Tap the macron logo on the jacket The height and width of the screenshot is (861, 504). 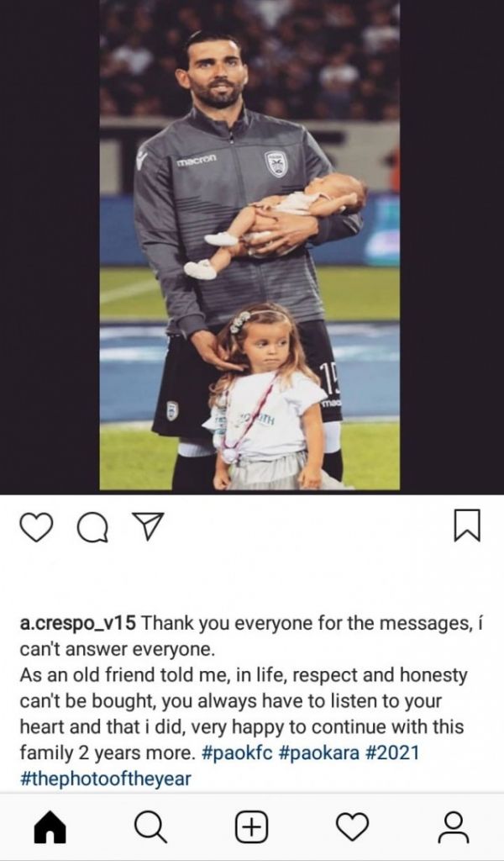tap(197, 161)
